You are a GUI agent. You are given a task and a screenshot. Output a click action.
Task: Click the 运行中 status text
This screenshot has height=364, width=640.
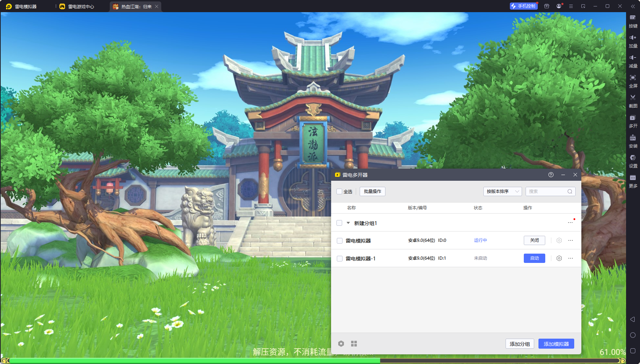[481, 240]
